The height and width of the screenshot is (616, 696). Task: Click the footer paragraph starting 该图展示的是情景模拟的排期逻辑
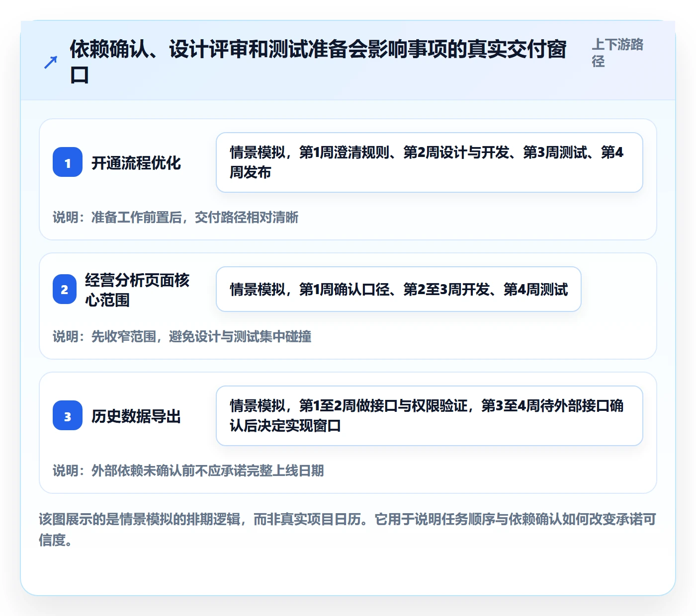(348, 530)
